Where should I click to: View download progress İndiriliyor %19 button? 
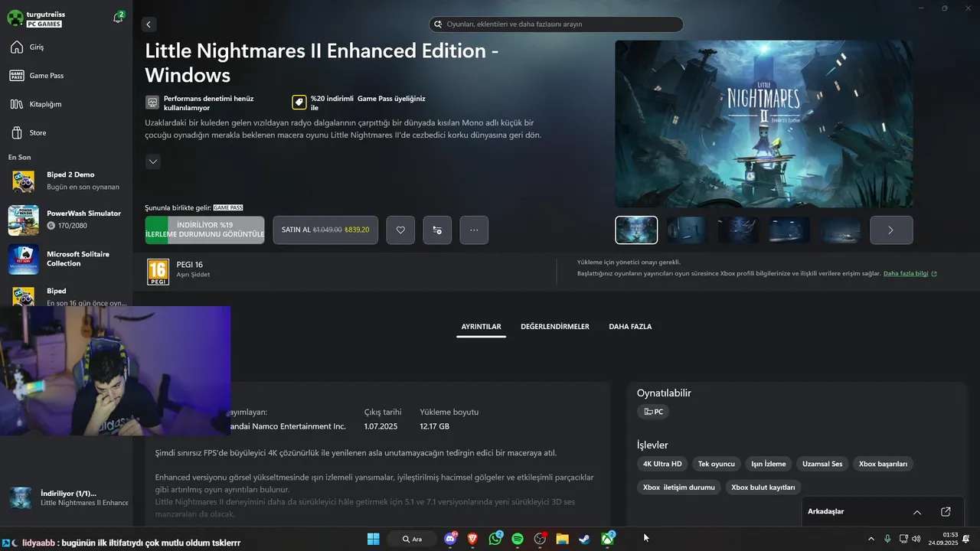click(x=204, y=230)
